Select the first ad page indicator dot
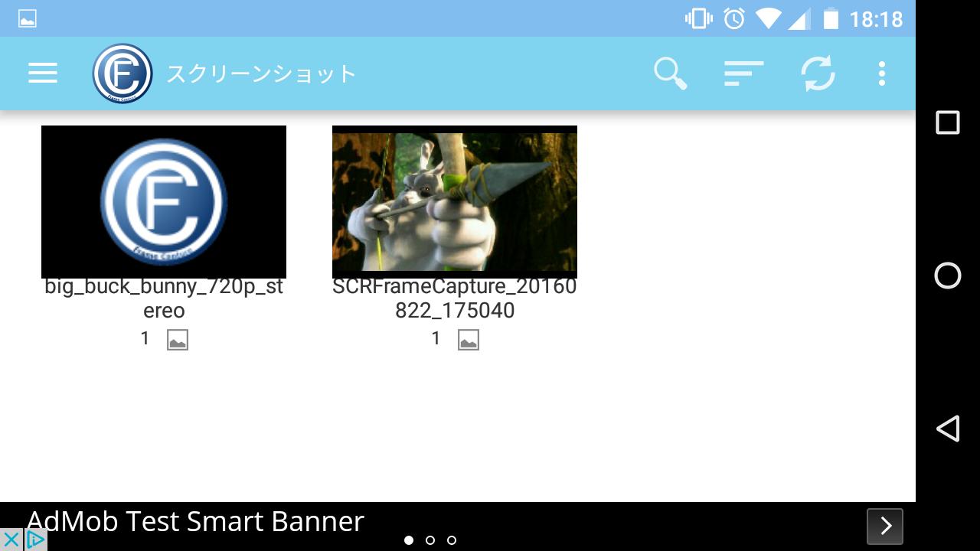This screenshot has height=551, width=980. (x=409, y=540)
